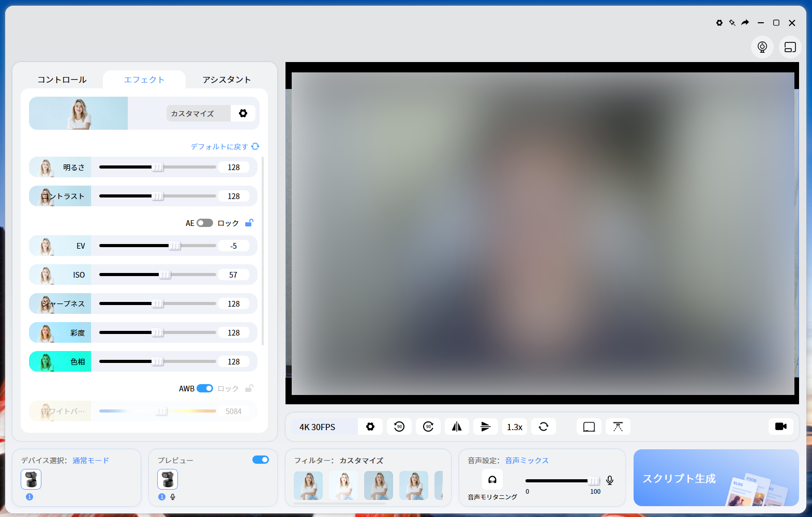
Task: Adjust the audio volume slider
Action: tap(563, 480)
